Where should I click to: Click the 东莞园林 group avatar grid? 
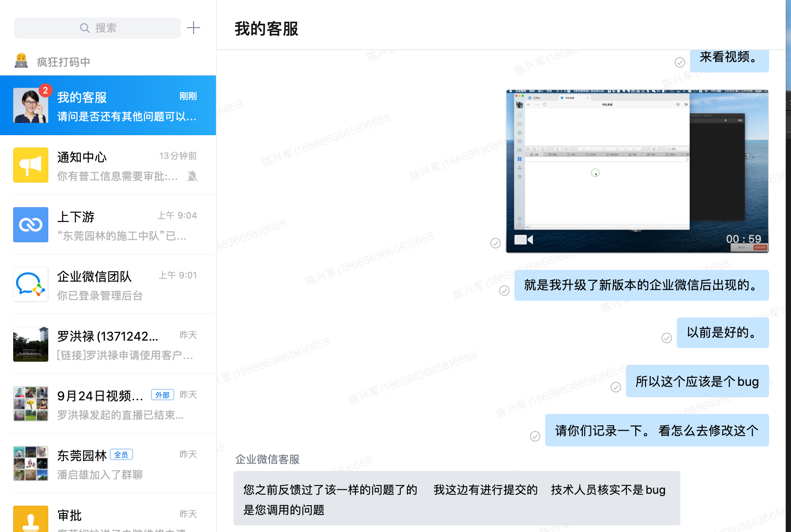pos(31,464)
